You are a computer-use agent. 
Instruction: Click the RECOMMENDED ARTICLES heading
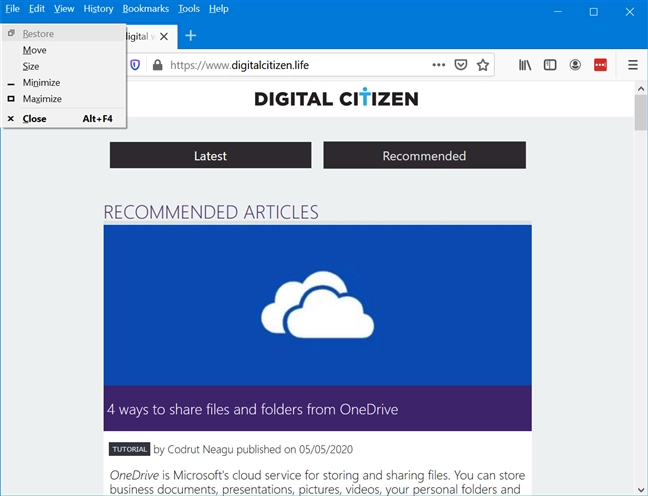[x=211, y=212]
